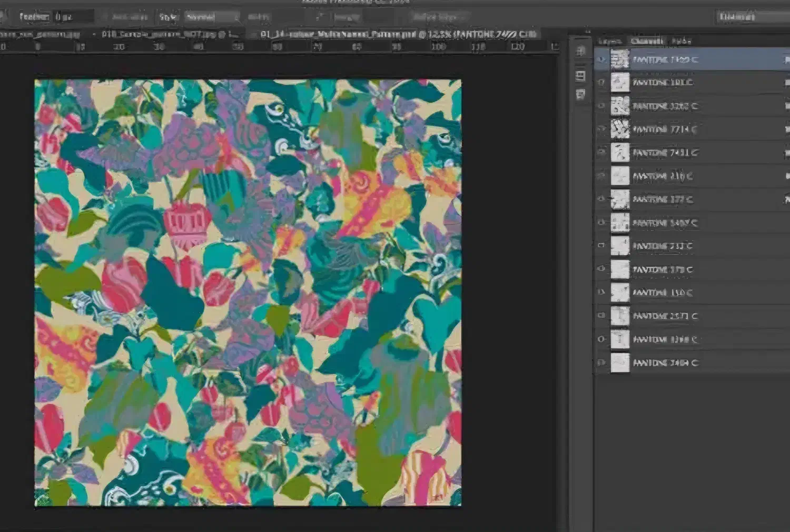The width and height of the screenshot is (790, 532).
Task: Toggle the eye icon of the highlighted top channel
Action: [x=601, y=59]
